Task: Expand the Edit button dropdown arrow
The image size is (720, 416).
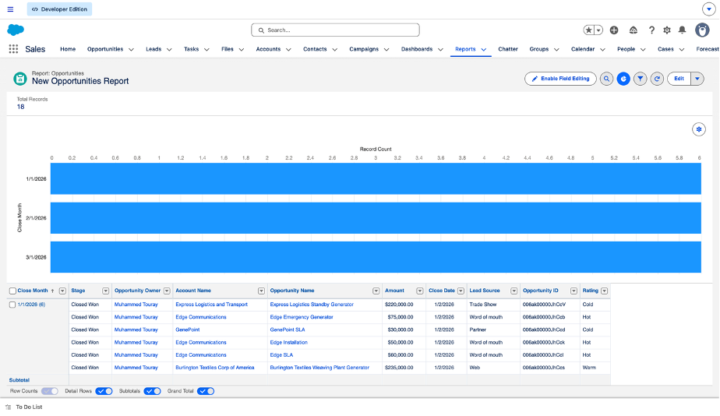Action: (x=697, y=79)
